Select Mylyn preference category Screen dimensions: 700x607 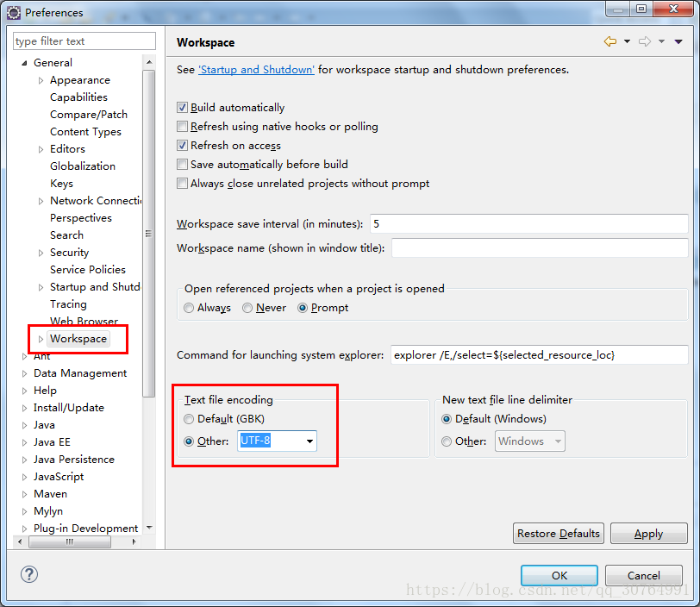click(48, 511)
